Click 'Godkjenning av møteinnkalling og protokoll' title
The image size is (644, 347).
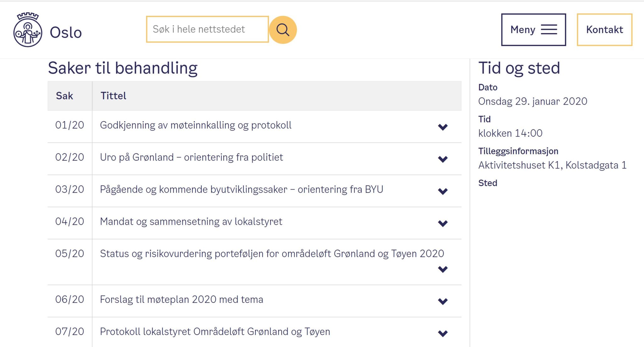[x=196, y=125]
